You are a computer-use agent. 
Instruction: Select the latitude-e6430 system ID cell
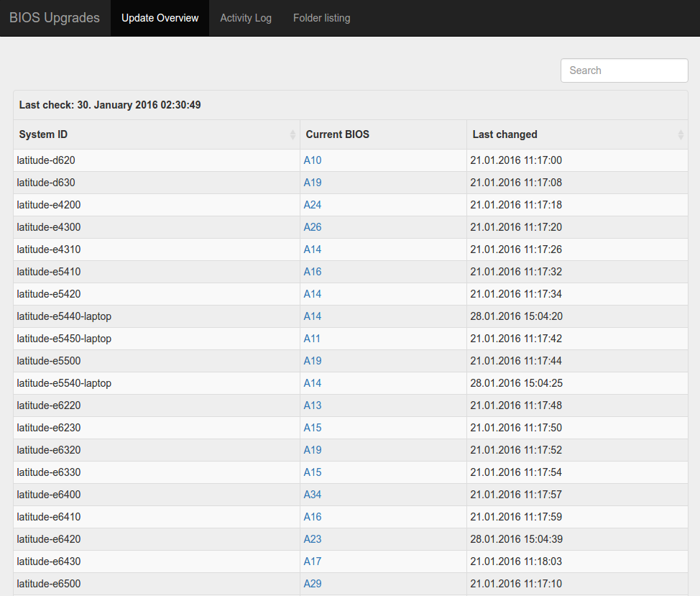click(x=157, y=561)
